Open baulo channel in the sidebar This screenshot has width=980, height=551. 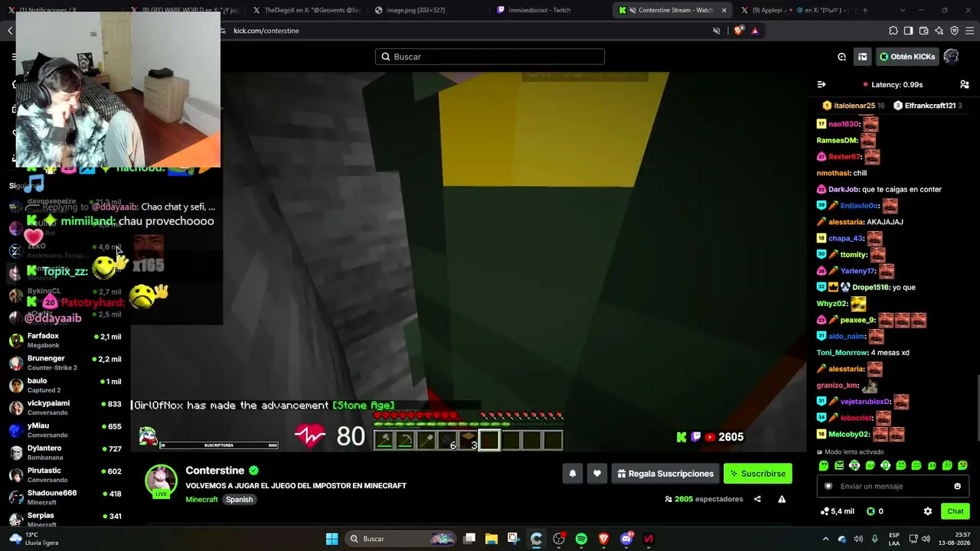pyautogui.click(x=65, y=385)
